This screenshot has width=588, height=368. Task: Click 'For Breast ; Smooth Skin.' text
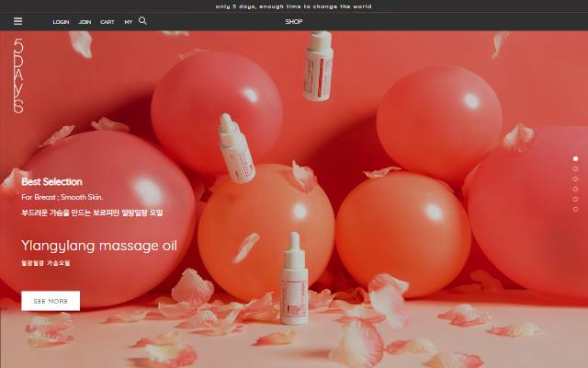62,197
